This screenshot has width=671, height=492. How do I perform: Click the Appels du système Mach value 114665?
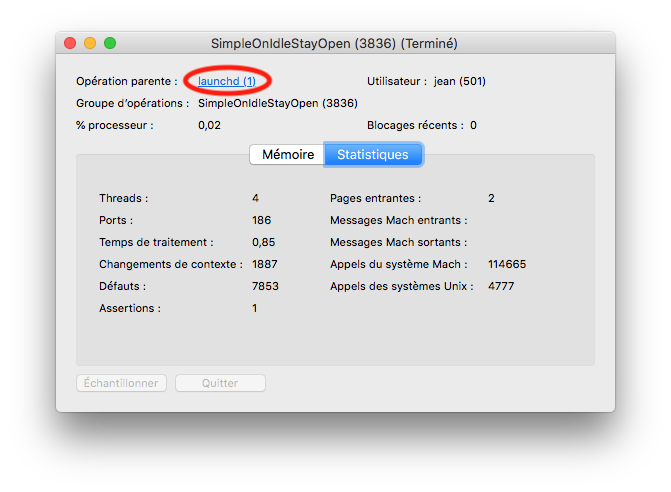[x=507, y=264]
